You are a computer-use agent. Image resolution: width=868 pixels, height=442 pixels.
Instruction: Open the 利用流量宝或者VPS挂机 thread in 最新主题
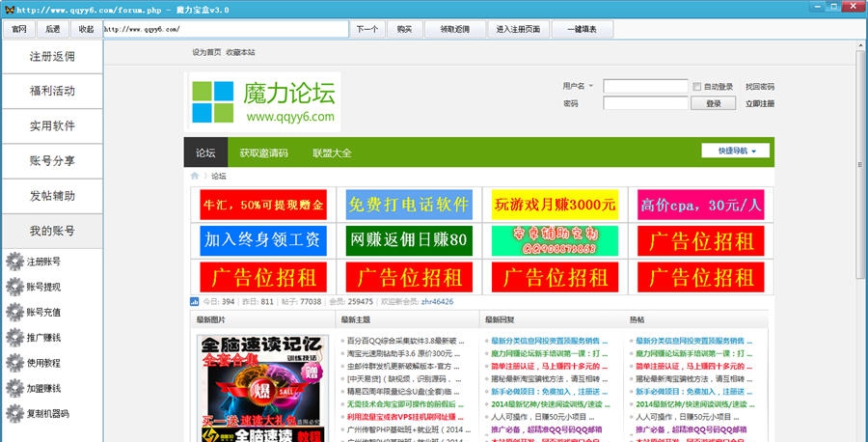(x=405, y=417)
